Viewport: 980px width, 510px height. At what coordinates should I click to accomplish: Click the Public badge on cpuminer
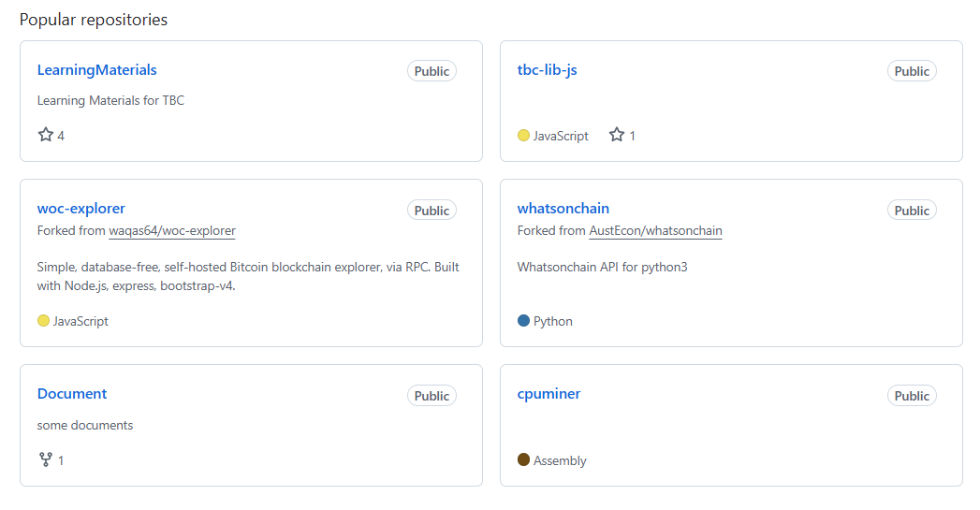point(912,396)
